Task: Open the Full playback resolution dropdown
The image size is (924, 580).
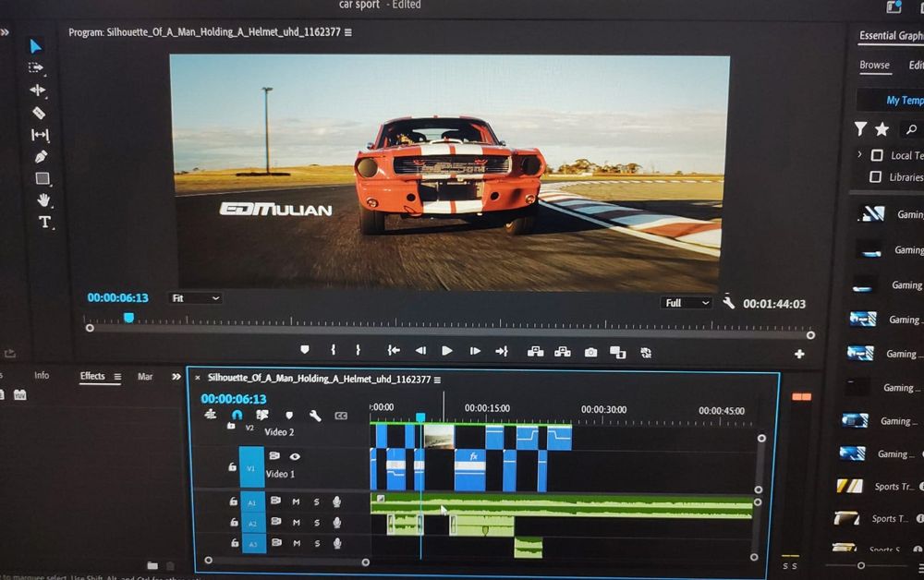Action: (687, 303)
